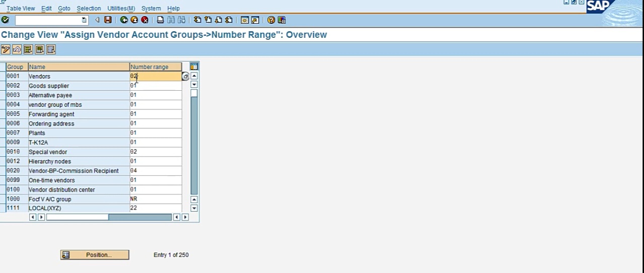Open the Help menu
This screenshot has width=644, height=273.
(173, 9)
